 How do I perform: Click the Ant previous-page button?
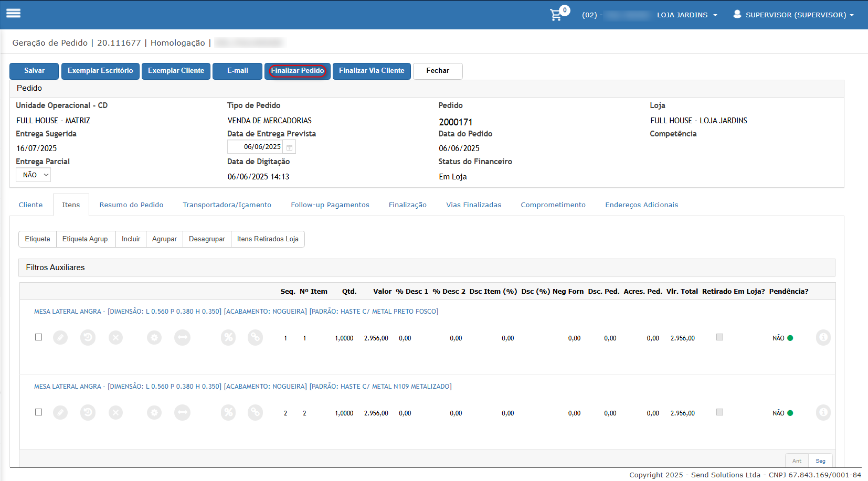(x=797, y=461)
